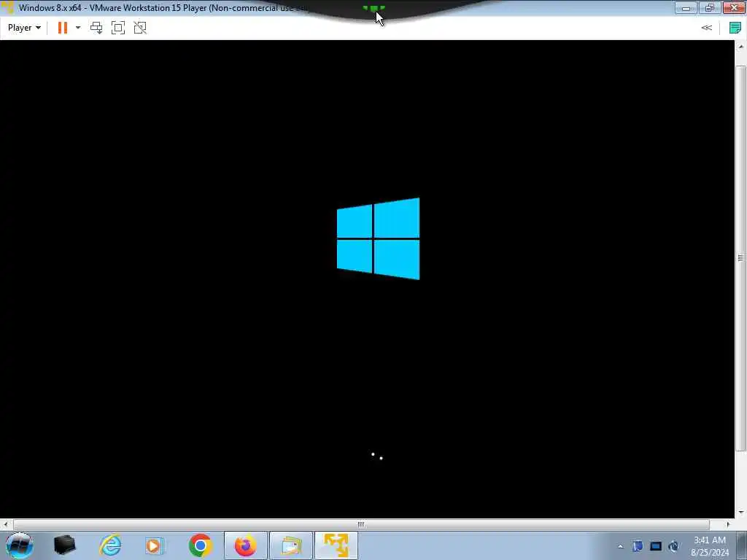Open the file explorer taskbar window
This screenshot has width=747, height=560.
point(291,545)
